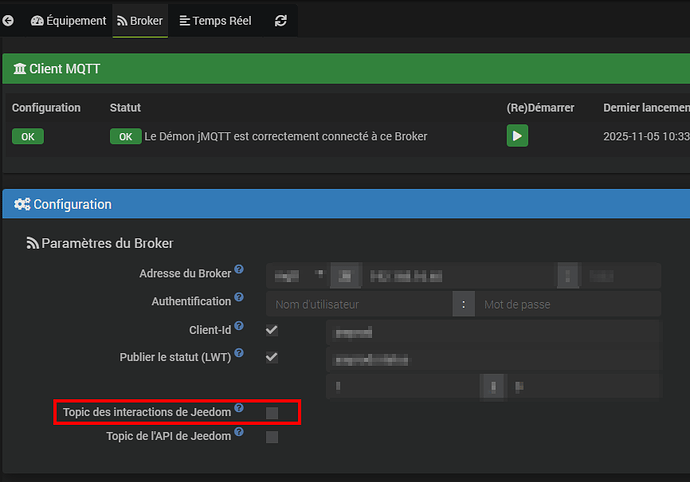Viewport: 690px width, 482px height.
Task: Click help icon for Topic des interactions
Action: click(x=239, y=409)
